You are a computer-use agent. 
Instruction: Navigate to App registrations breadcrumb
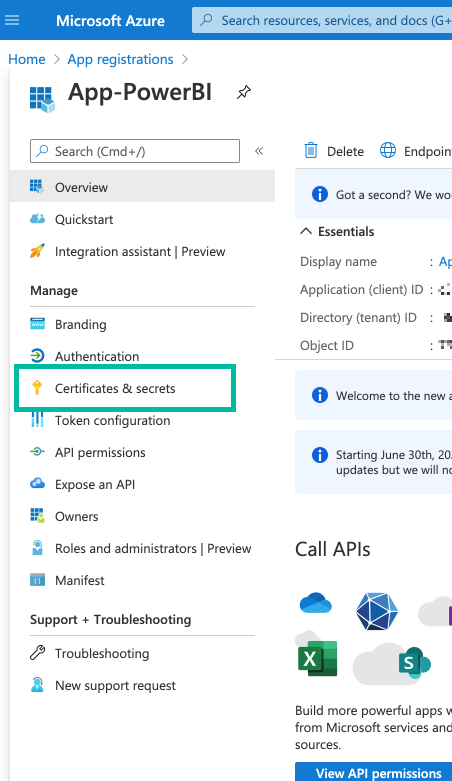tap(121, 59)
